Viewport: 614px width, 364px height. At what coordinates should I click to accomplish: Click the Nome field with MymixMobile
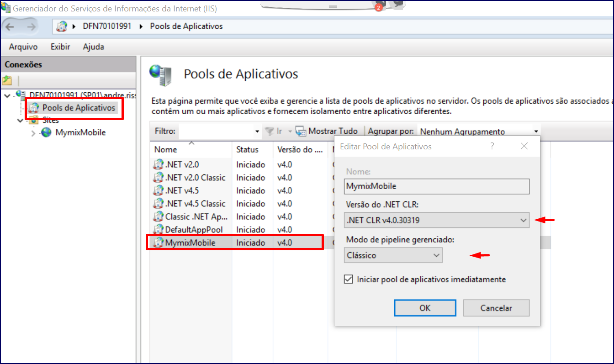coord(437,186)
